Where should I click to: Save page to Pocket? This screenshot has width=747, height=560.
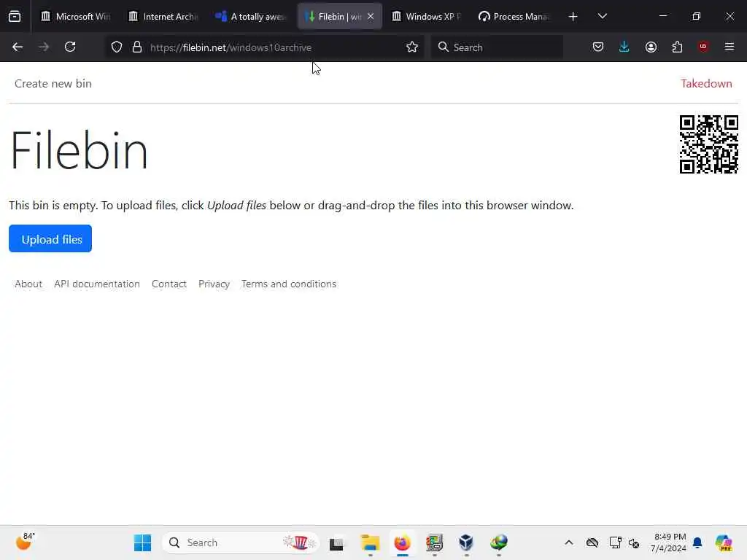pos(598,47)
